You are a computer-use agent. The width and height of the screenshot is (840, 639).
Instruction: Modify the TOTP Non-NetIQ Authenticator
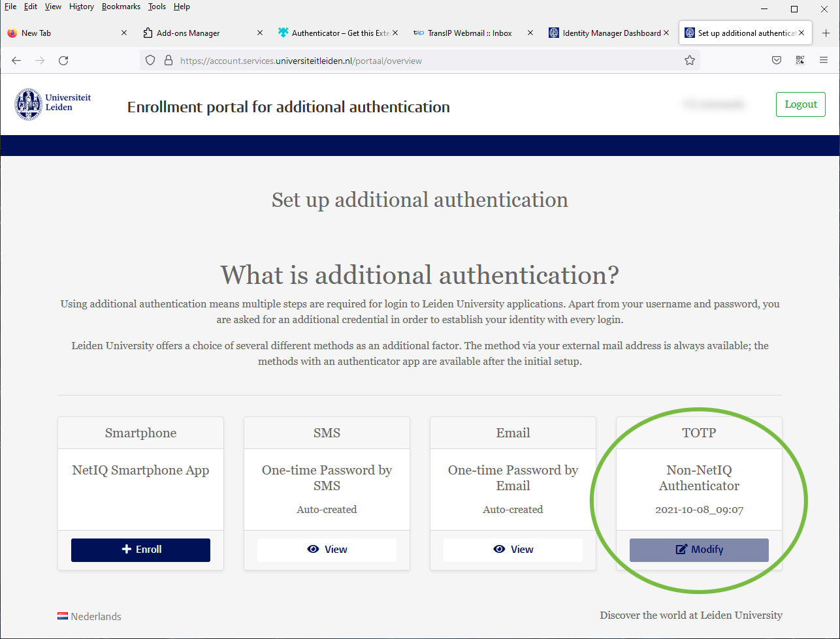pos(699,550)
